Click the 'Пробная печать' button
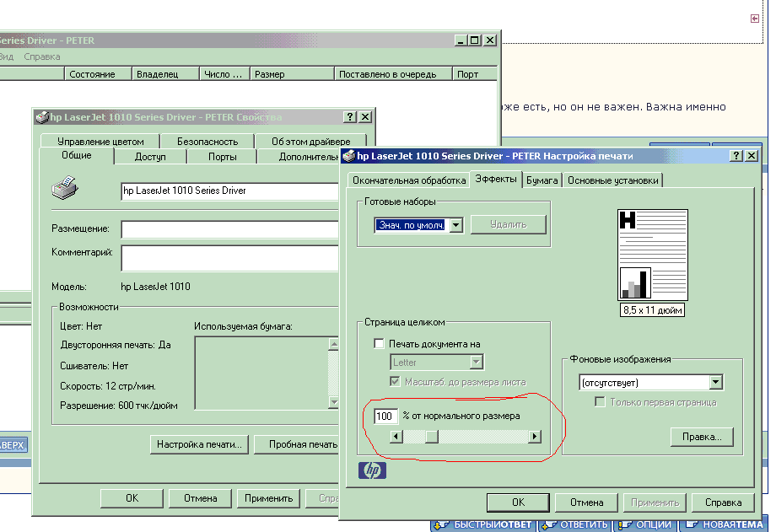The image size is (776, 532). (297, 444)
